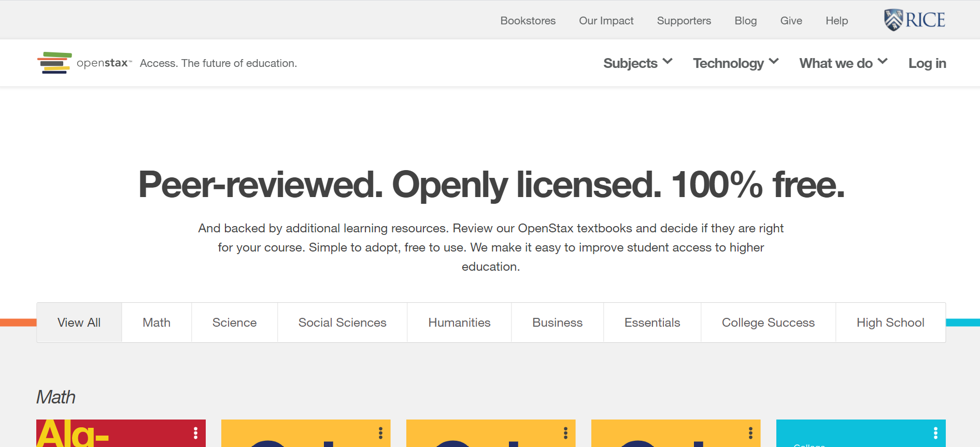Image resolution: width=980 pixels, height=447 pixels.
Task: Expand the What we do dropdown
Action: click(x=843, y=63)
